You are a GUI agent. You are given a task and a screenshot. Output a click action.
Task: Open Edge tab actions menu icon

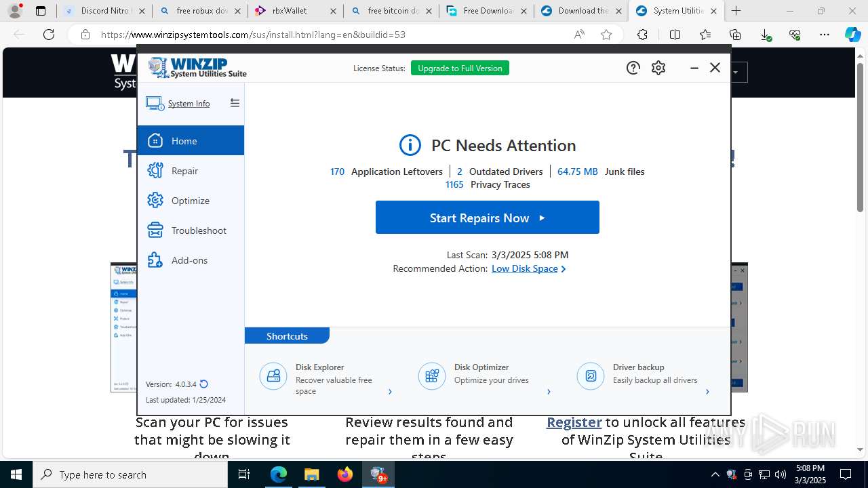pos(41,11)
